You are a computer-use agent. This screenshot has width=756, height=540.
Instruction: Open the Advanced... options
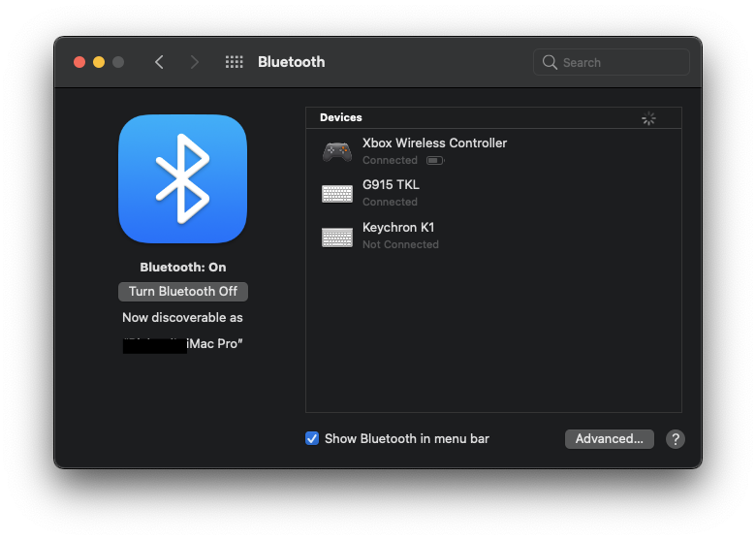609,439
